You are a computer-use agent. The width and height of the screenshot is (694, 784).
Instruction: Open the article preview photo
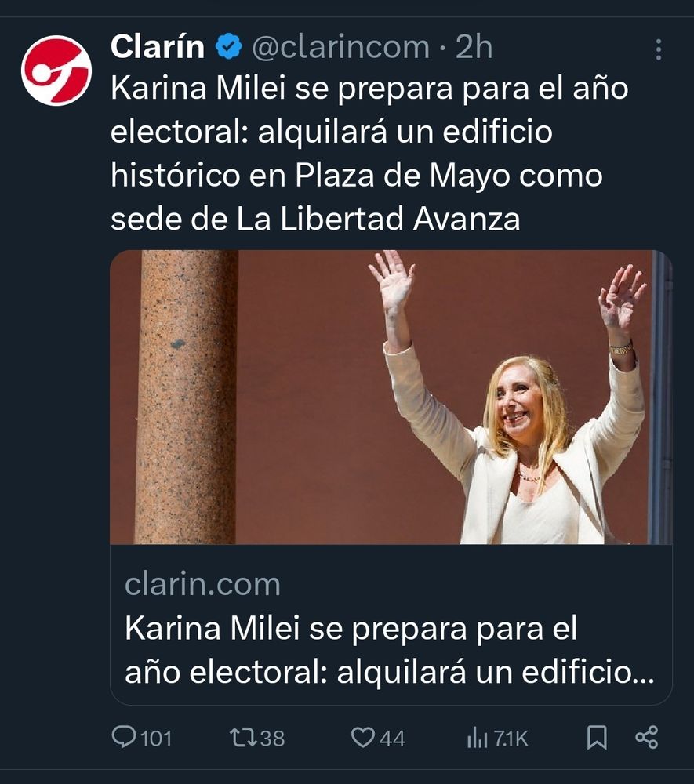(391, 397)
